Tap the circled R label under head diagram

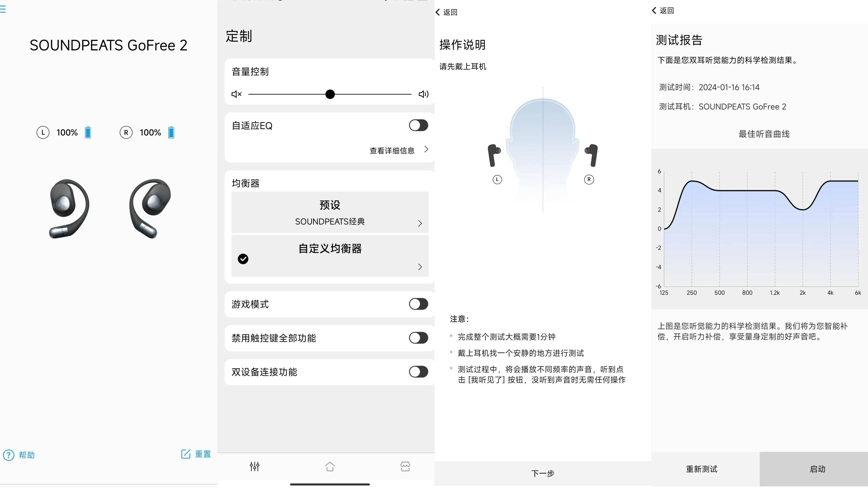589,180
